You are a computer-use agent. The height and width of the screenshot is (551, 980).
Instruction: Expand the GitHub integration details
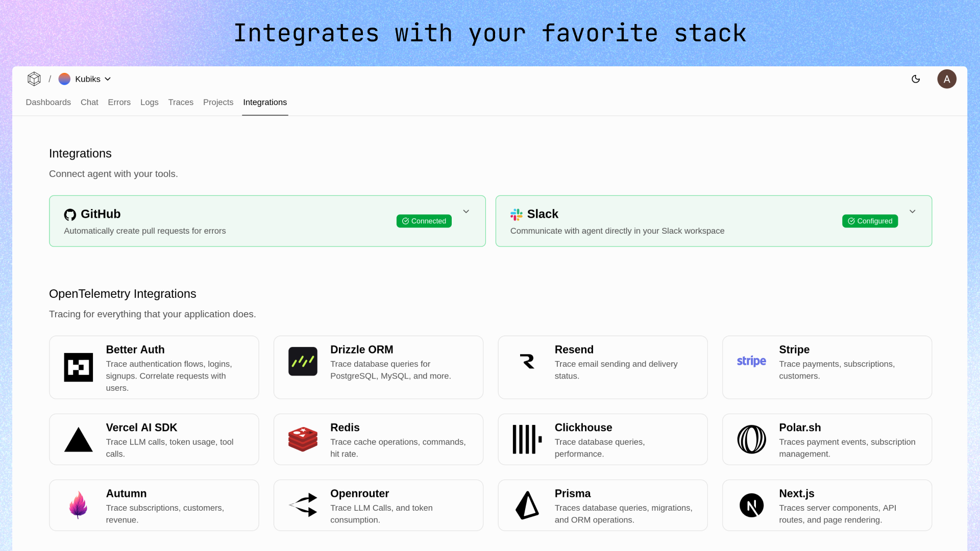pyautogui.click(x=465, y=211)
